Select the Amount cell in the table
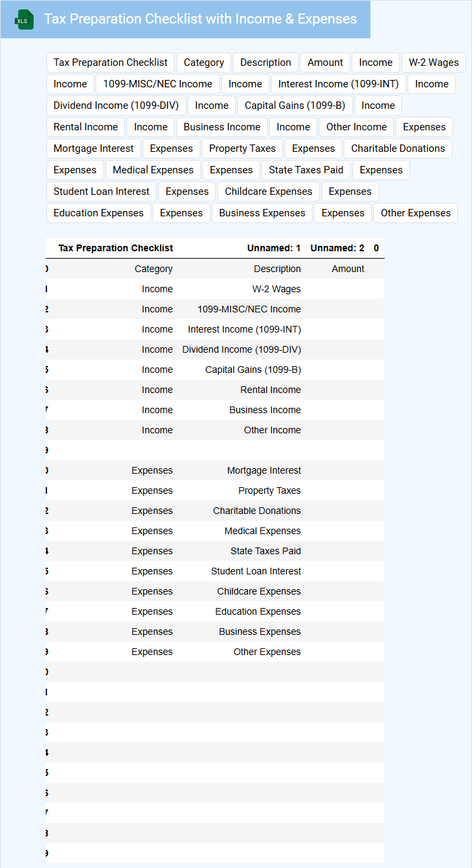Viewport: 472px width, 868px height. (x=348, y=269)
